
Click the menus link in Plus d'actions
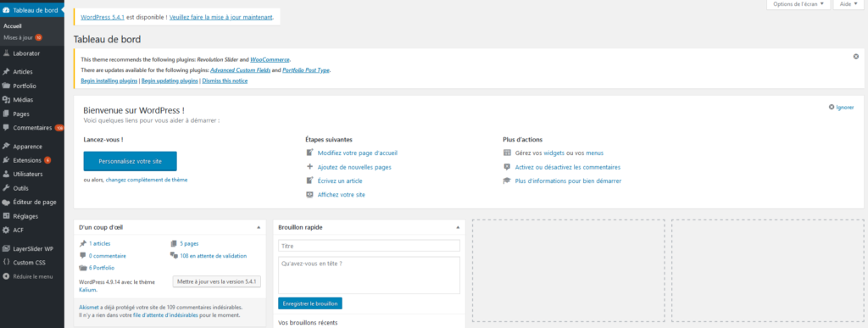pos(594,153)
